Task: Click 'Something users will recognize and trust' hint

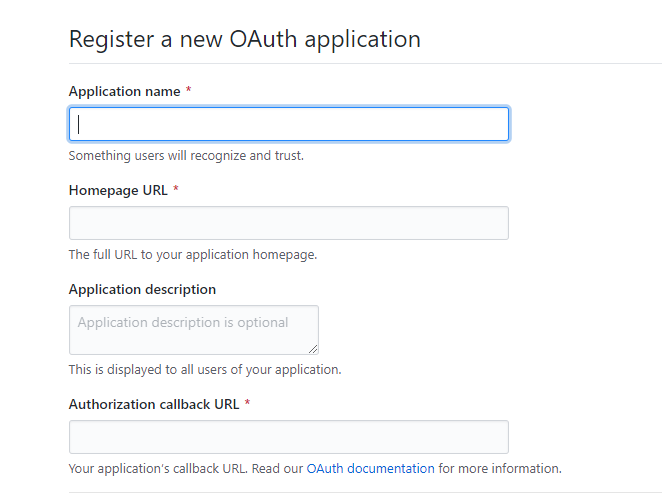Action: (186, 155)
